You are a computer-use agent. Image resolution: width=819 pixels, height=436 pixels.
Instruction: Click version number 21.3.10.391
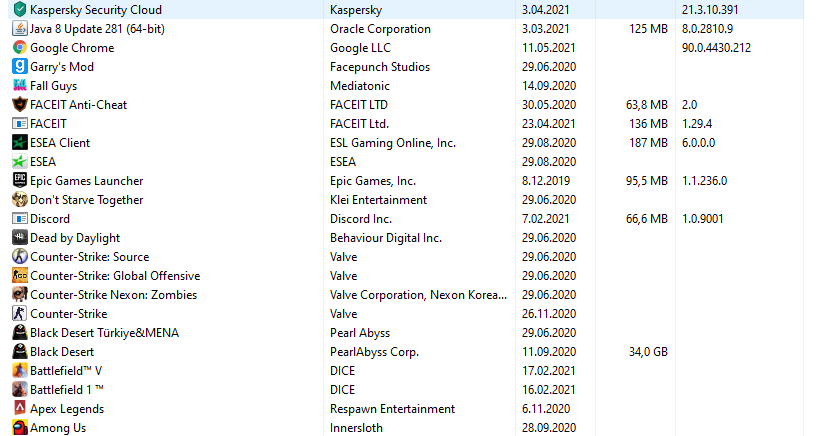pos(710,10)
